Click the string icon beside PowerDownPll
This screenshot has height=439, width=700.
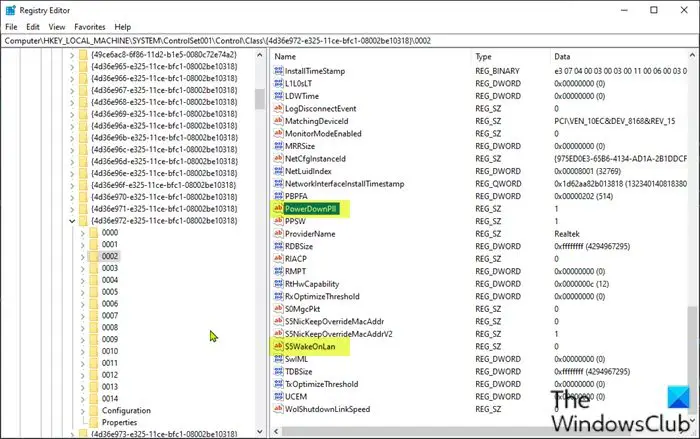278,209
